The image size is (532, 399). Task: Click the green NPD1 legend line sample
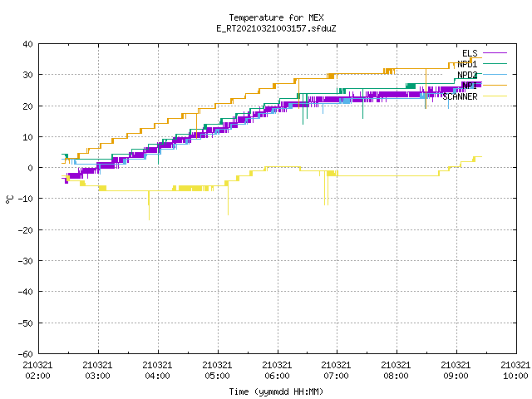(x=495, y=63)
